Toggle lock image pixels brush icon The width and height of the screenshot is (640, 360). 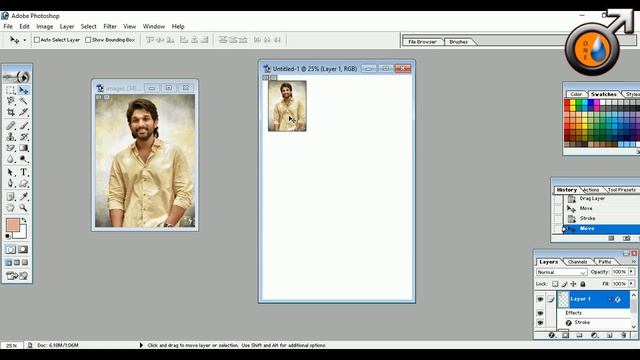(564, 284)
